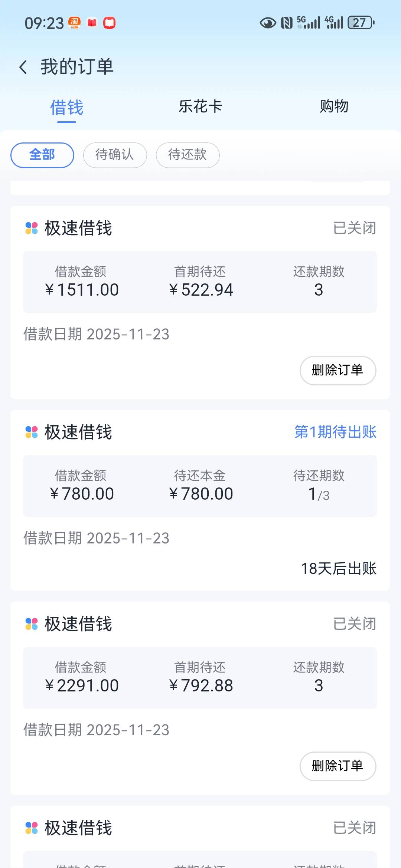
Task: Open the 第1期待出账 status link
Action: tap(335, 432)
